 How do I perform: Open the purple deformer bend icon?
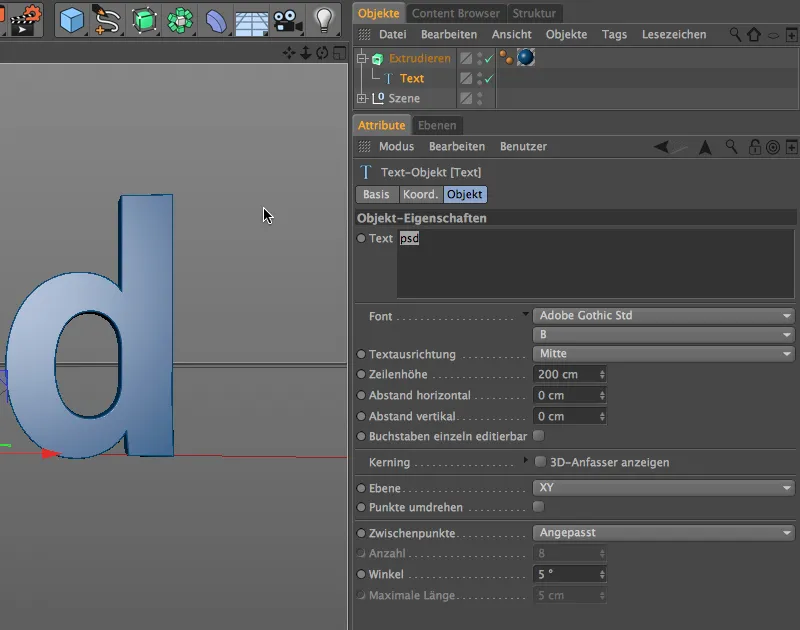click(216, 21)
